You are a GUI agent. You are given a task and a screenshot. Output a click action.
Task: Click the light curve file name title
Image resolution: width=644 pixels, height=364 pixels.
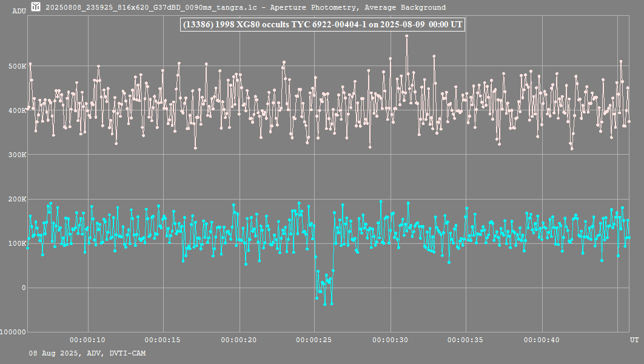point(246,8)
